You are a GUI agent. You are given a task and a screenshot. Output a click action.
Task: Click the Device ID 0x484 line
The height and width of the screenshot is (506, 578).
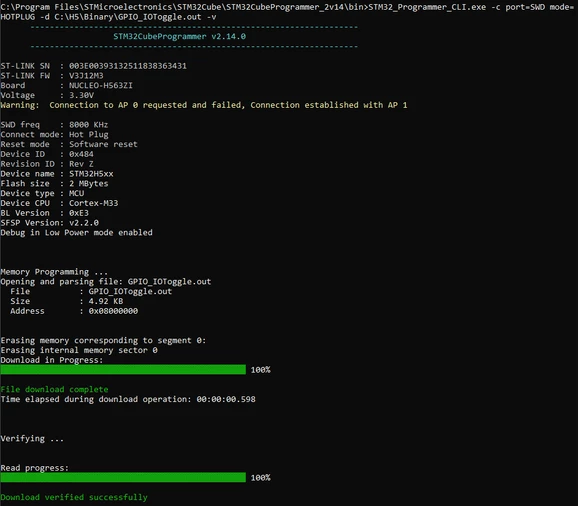click(x=47, y=154)
